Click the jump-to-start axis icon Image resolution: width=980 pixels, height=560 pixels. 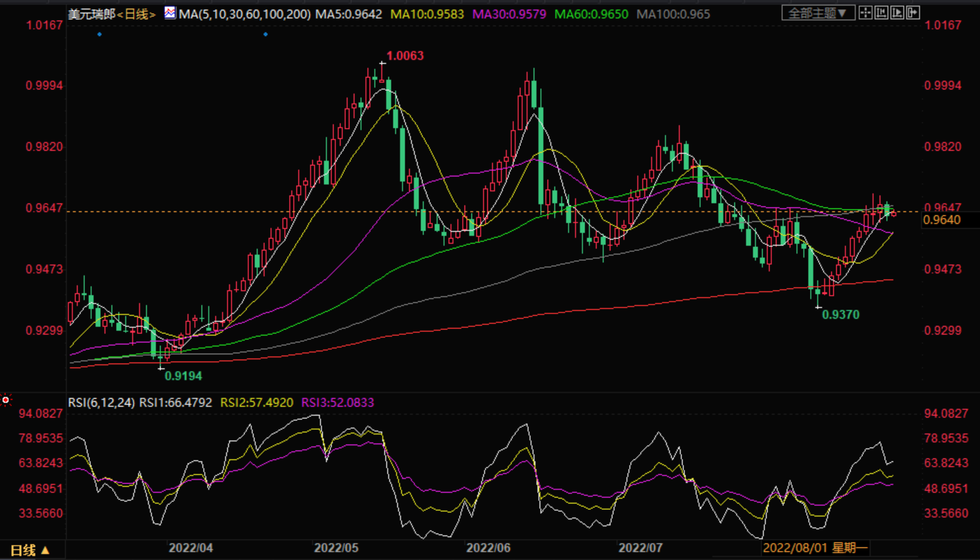(x=881, y=13)
